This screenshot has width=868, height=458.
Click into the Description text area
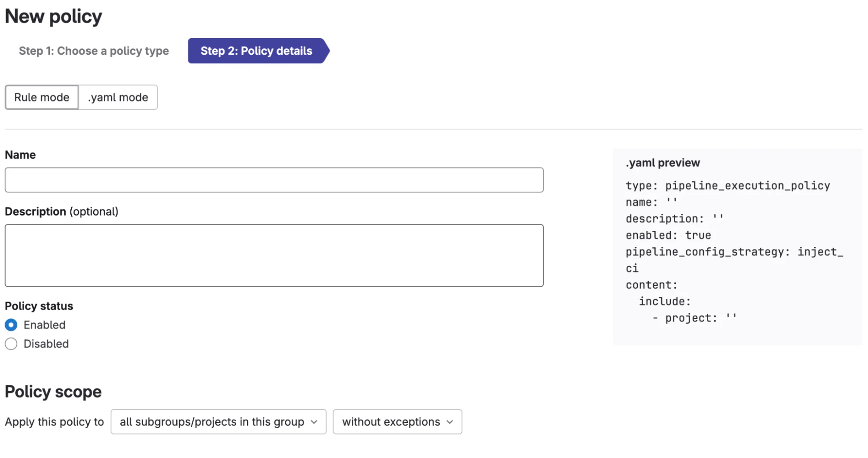(274, 256)
